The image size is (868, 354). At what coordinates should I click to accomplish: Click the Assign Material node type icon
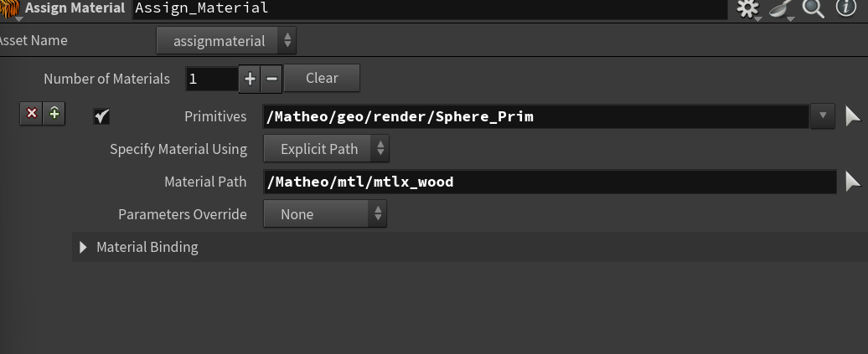click(x=10, y=8)
